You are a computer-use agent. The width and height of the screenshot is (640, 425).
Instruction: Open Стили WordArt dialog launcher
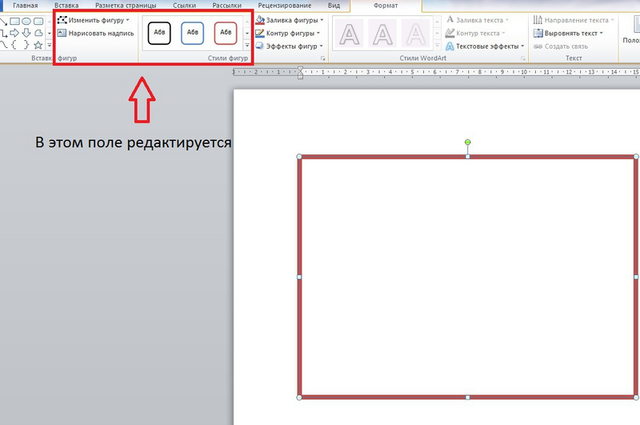pyautogui.click(x=523, y=59)
